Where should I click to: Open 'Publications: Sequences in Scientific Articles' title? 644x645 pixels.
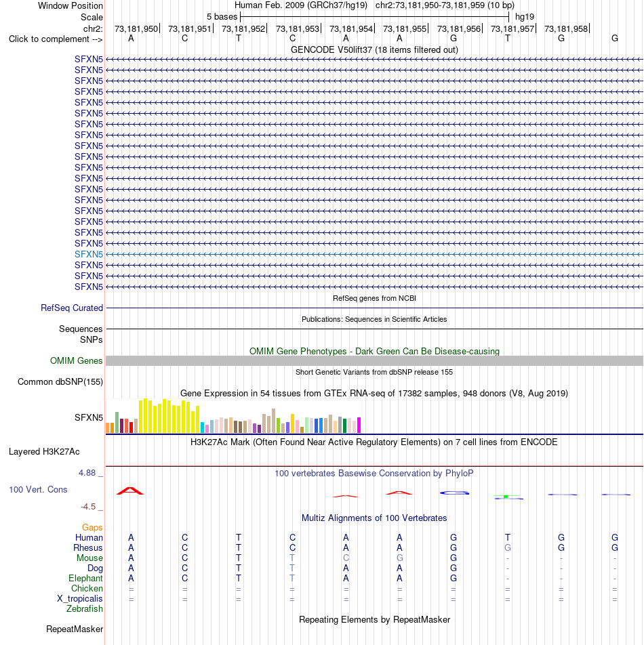pos(374,319)
